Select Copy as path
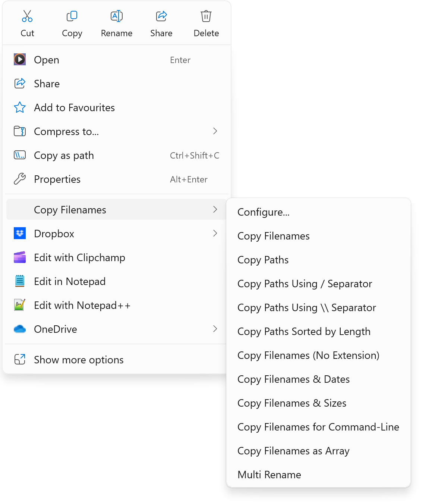 64,155
